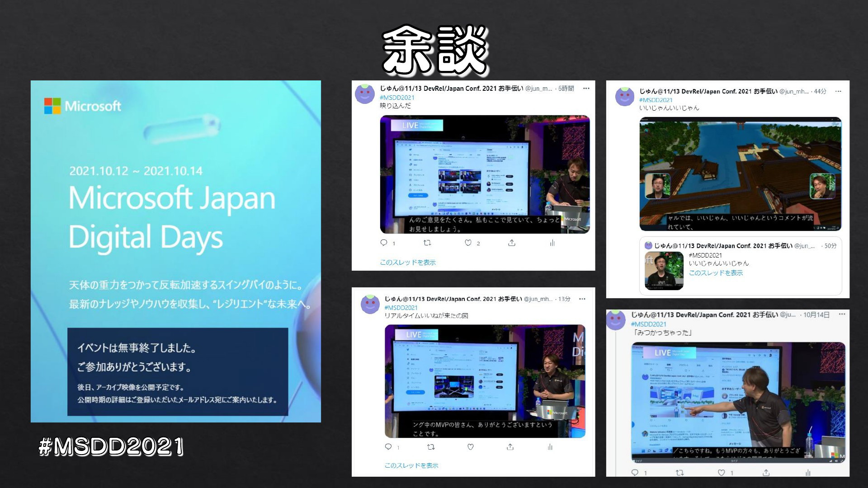The height and width of the screenshot is (488, 868).
Task: Like the リアルタイムいいね tweet
Action: [x=471, y=447]
